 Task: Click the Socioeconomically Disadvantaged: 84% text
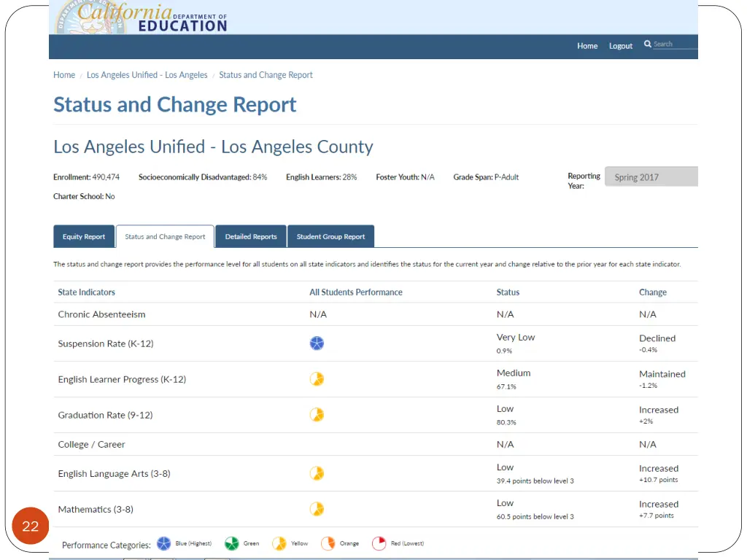pyautogui.click(x=203, y=177)
